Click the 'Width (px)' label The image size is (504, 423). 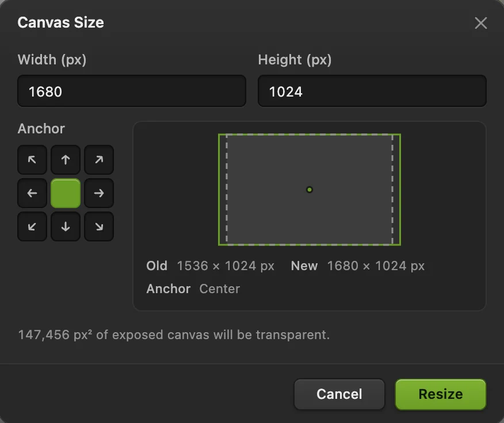52,60
